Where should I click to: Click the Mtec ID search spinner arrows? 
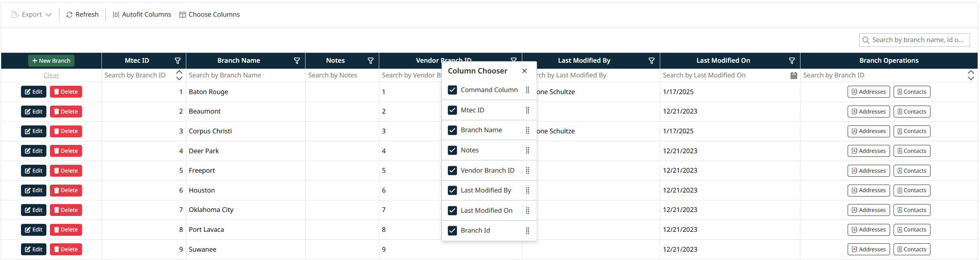tap(179, 75)
